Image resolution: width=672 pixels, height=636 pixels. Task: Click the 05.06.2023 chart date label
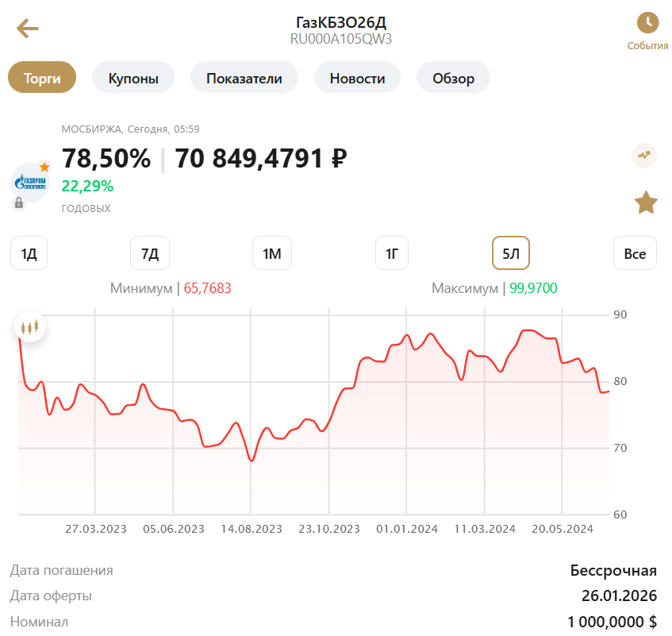(174, 529)
